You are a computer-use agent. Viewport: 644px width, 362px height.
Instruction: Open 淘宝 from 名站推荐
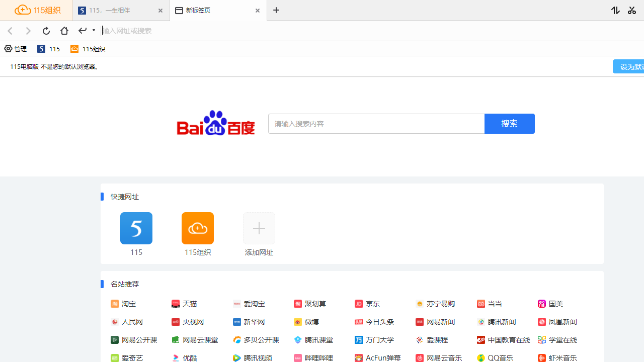(x=128, y=304)
